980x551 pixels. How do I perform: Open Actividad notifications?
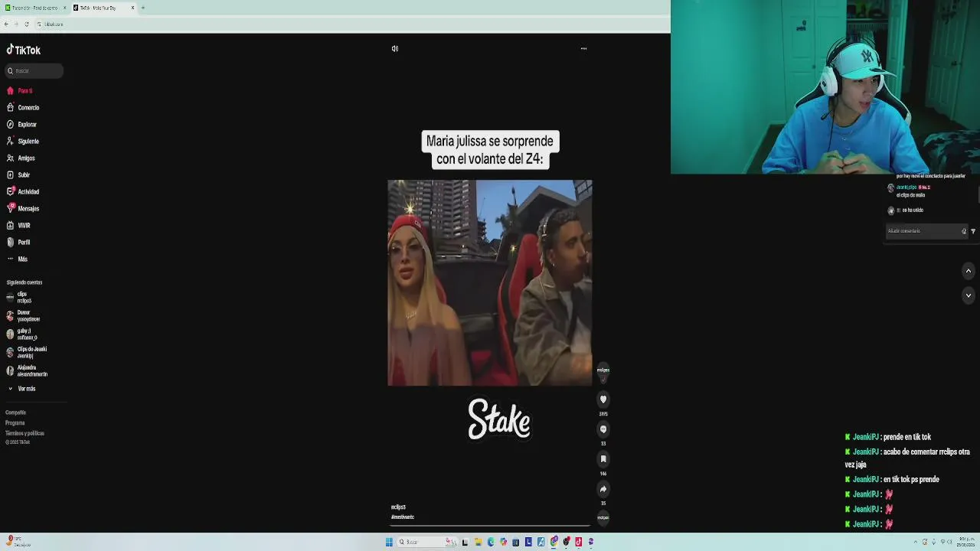[x=23, y=191]
